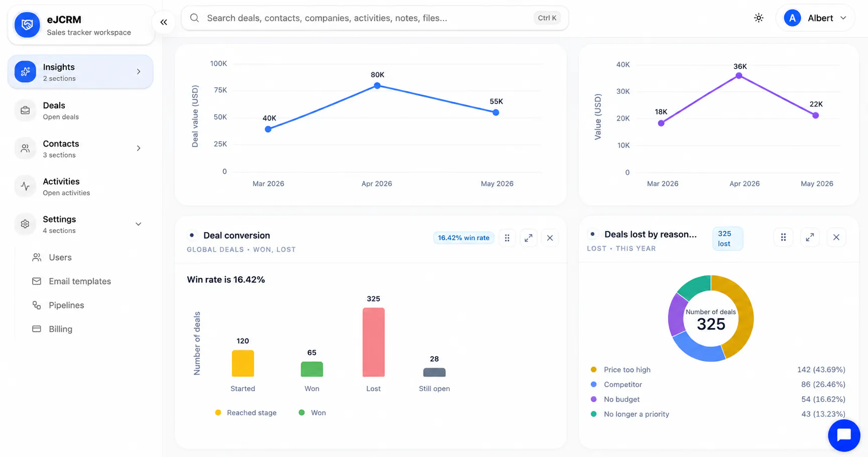
Task: Click the red Lost bar
Action: 374,342
